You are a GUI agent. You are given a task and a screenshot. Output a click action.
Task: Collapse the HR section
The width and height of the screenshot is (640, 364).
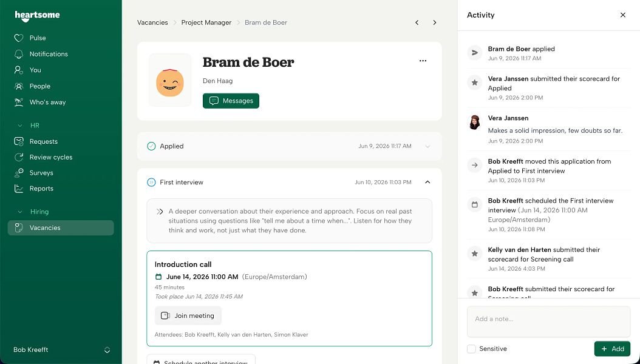pos(19,126)
